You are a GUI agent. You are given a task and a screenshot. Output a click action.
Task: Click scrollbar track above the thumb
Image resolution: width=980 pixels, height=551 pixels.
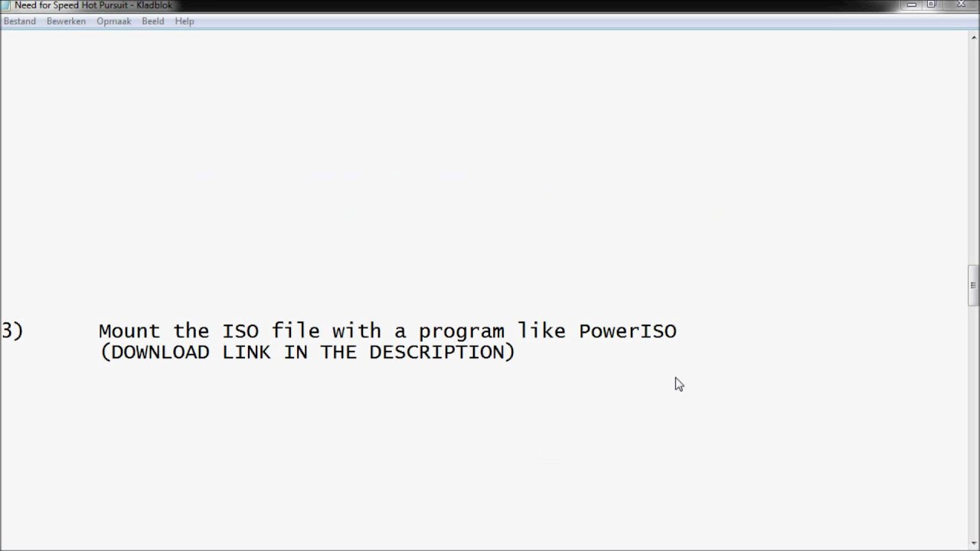pyautogui.click(x=973, y=153)
